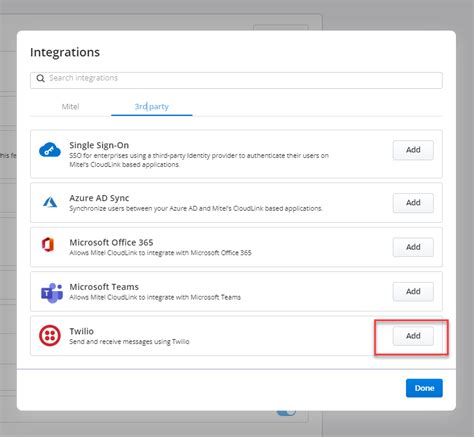Click the Microsoft Teams logo icon

(52, 293)
